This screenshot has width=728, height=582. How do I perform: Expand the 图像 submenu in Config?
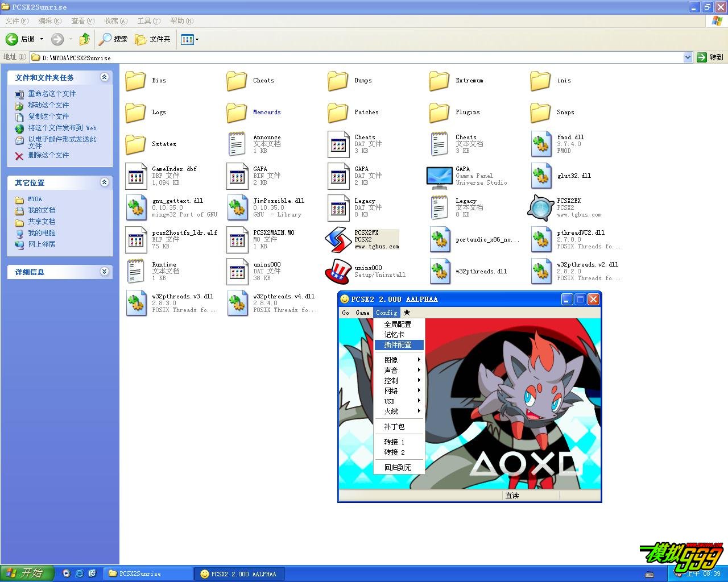399,360
